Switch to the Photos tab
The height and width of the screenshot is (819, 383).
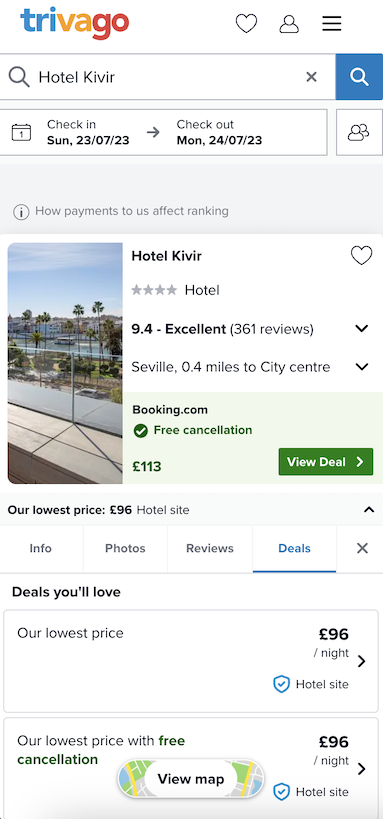tap(125, 548)
